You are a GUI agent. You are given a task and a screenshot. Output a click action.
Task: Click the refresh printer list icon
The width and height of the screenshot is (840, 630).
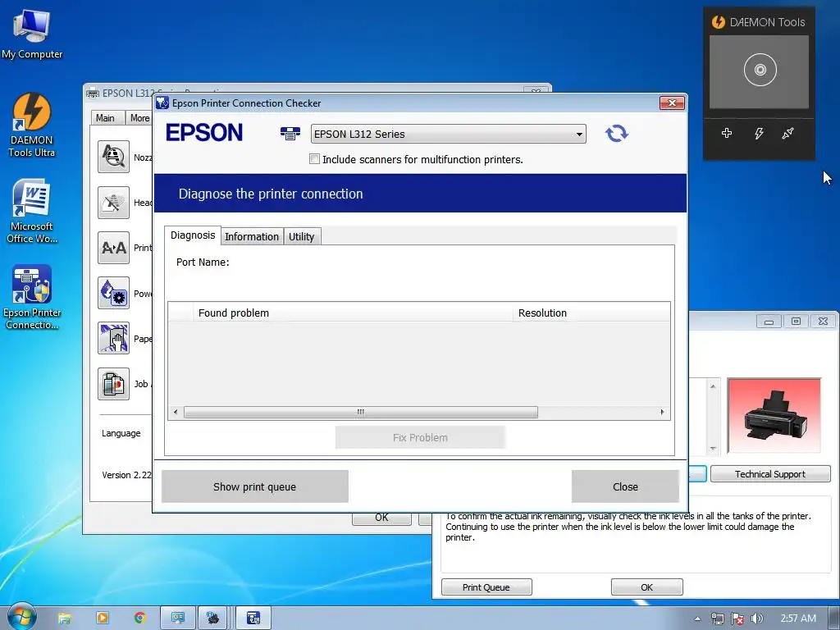[x=617, y=134]
